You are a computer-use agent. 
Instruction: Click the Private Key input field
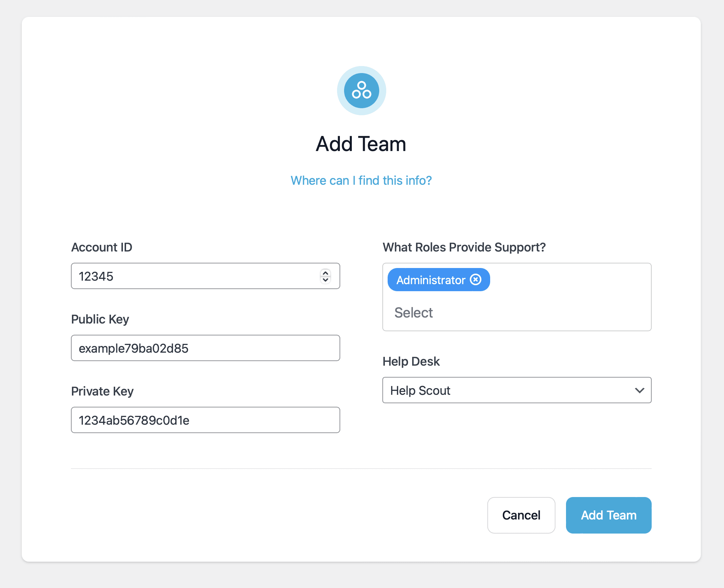click(x=206, y=420)
